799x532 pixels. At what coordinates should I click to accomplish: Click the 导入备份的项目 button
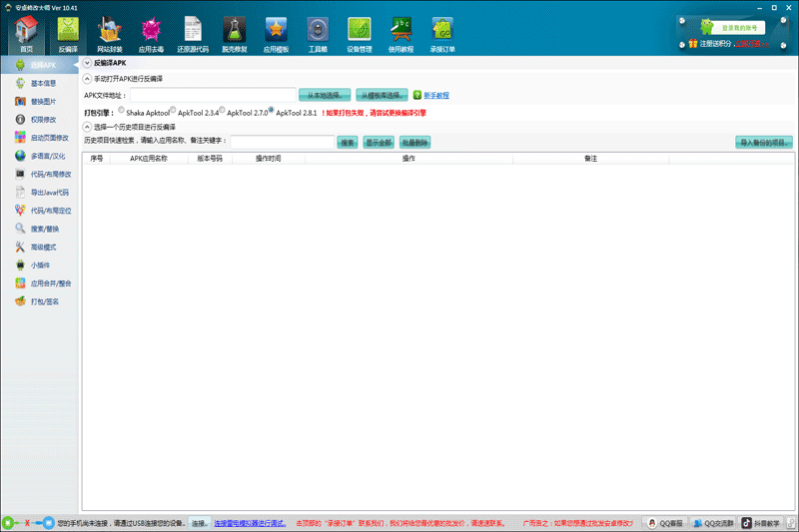(x=763, y=143)
